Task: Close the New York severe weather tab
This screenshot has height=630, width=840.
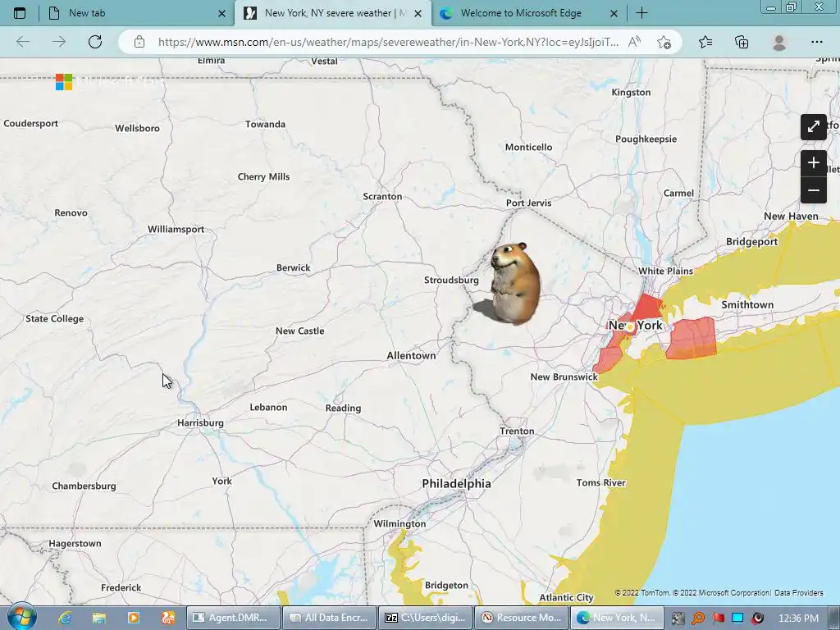Action: point(418,14)
